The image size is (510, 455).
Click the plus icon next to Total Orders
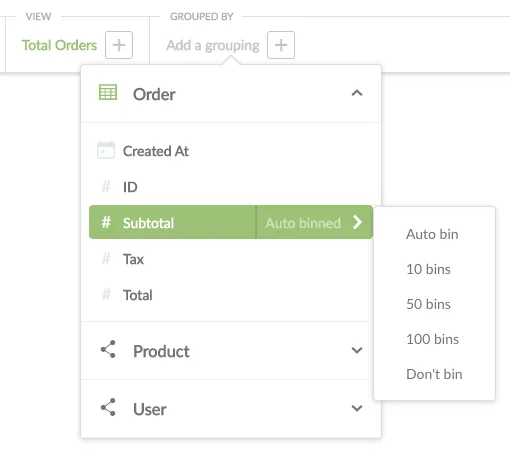point(119,45)
